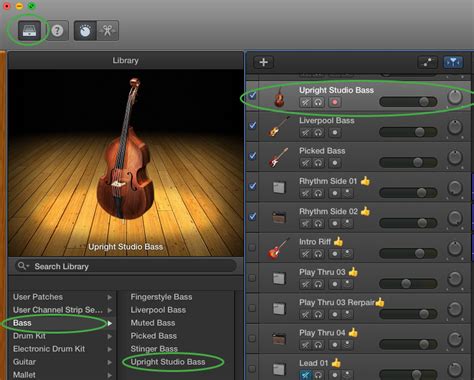
Task: Uncheck the Liverpool Bass track checkbox
Action: coord(253,125)
